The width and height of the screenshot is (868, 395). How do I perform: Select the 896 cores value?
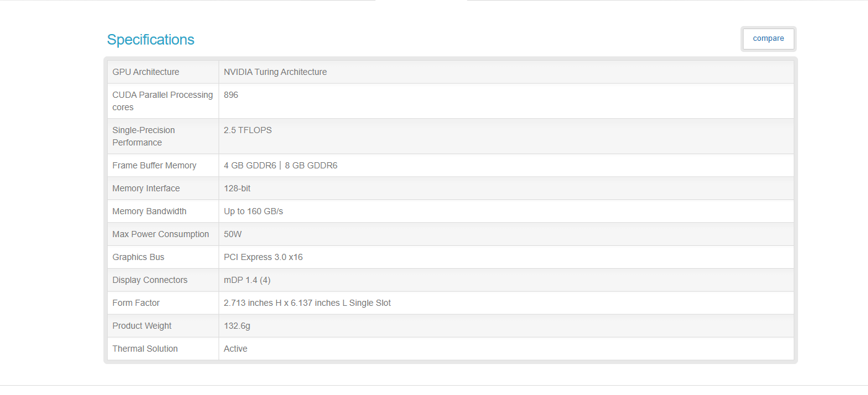point(231,95)
